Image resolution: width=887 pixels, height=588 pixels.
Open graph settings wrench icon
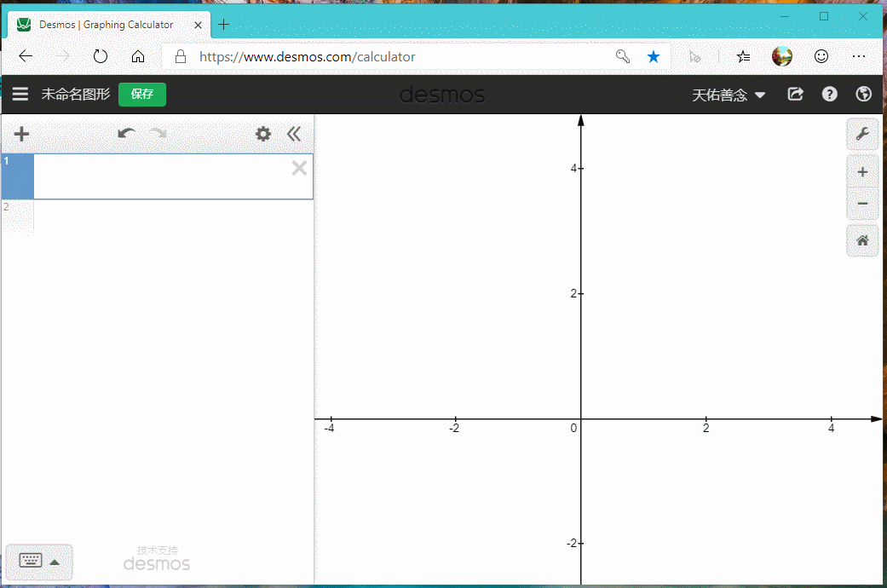click(x=862, y=134)
